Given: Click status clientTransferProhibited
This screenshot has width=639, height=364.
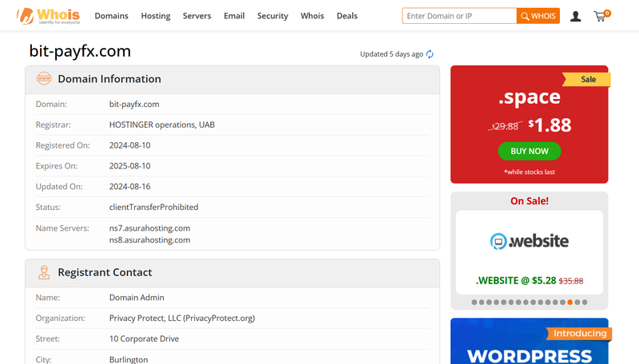Looking at the screenshot, I should point(153,208).
